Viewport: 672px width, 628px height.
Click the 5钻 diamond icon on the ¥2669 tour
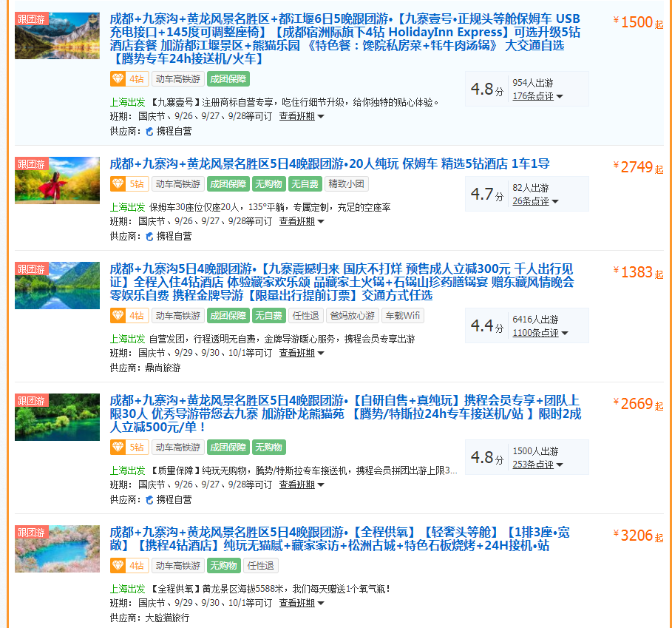[x=118, y=448]
